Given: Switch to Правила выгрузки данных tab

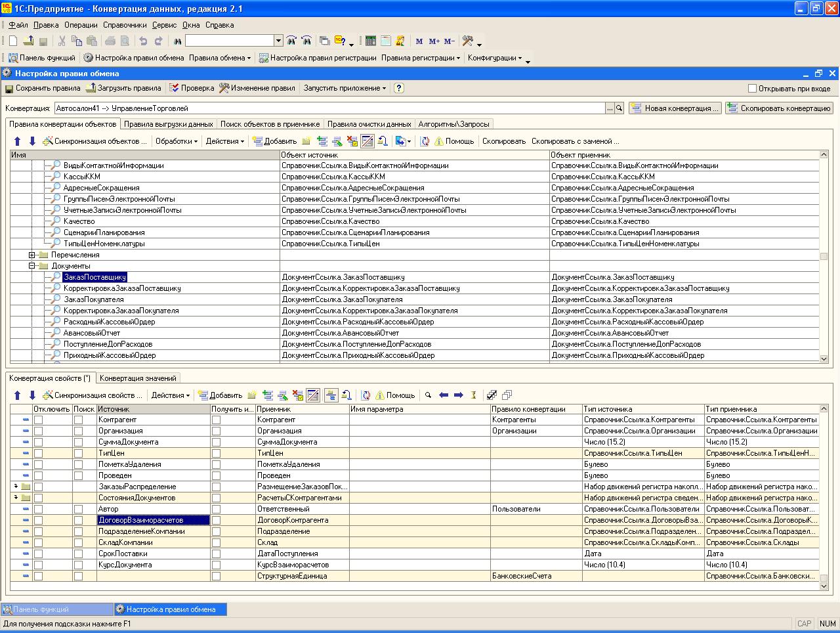Looking at the screenshot, I should click(169, 123).
